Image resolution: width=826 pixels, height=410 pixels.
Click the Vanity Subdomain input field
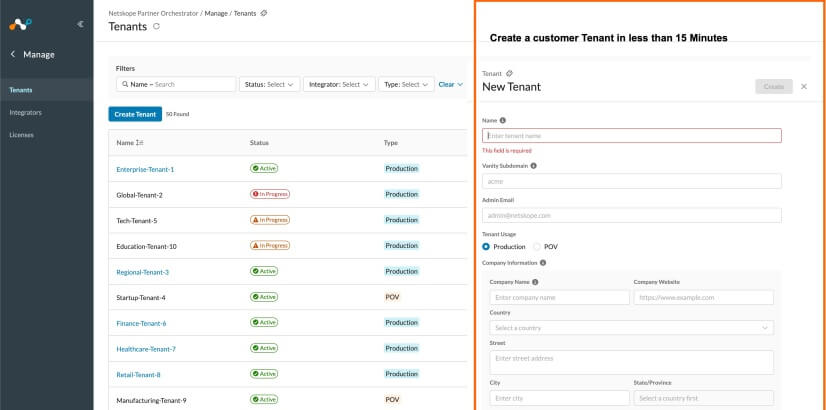(632, 181)
